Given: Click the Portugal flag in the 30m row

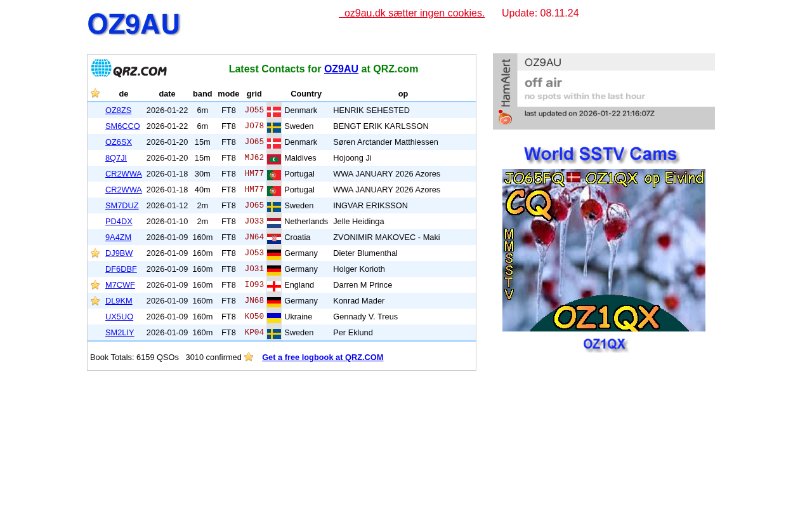Looking at the screenshot, I should click(x=274, y=175).
